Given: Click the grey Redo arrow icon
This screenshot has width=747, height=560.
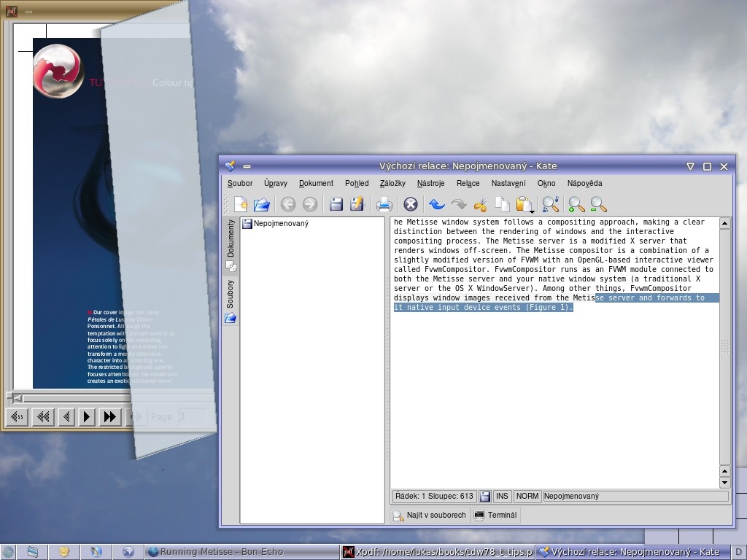Looking at the screenshot, I should (x=458, y=204).
